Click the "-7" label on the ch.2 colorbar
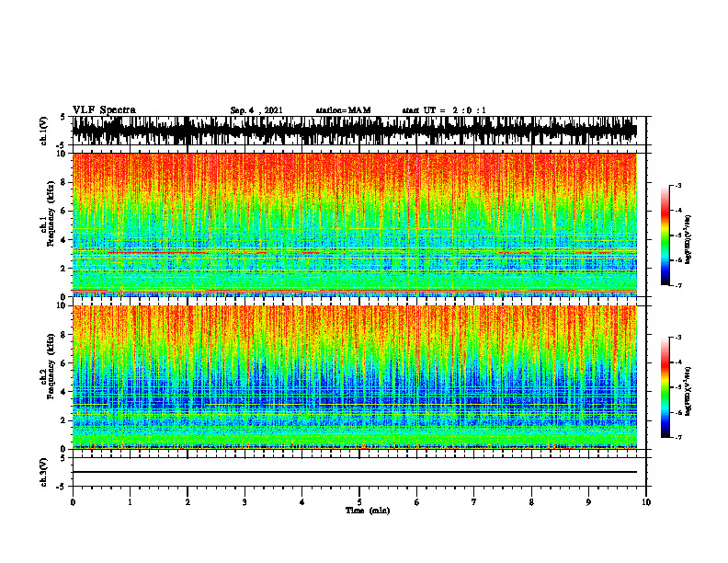728x563 pixels. coord(677,437)
